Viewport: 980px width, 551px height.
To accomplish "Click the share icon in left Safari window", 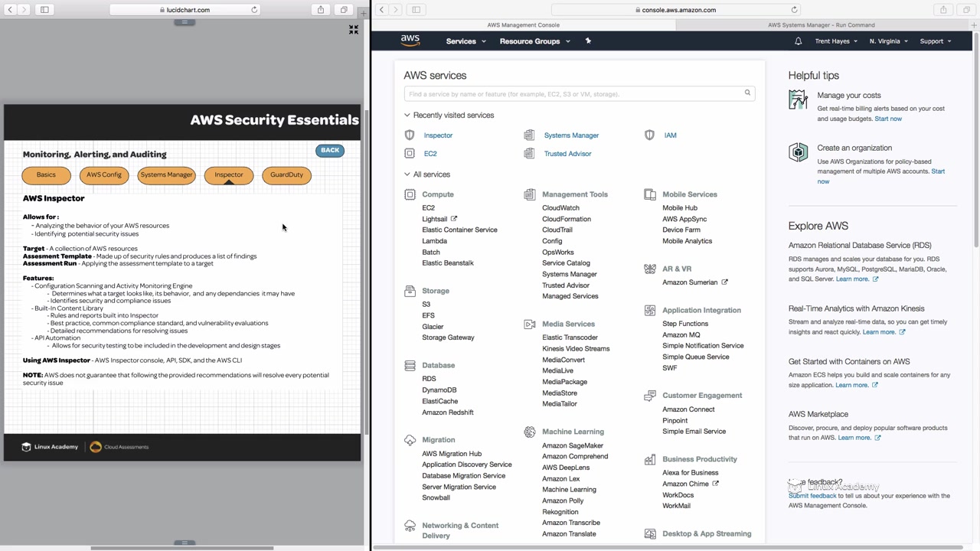I will pyautogui.click(x=321, y=10).
